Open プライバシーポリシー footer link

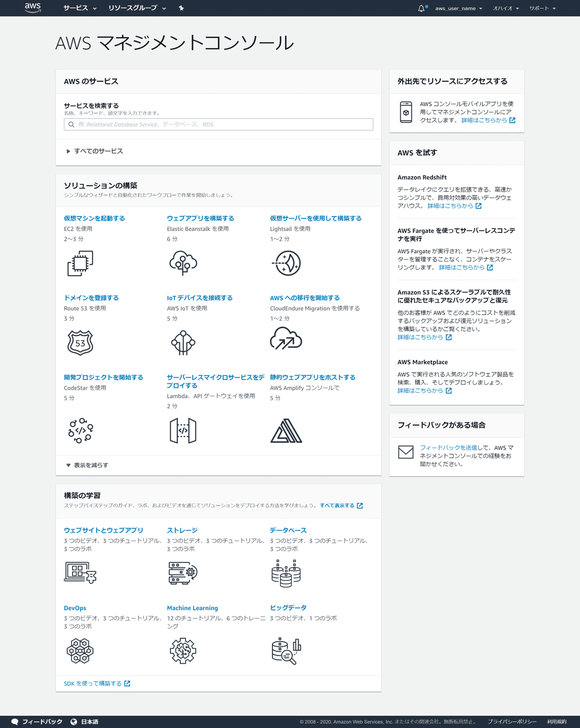tap(512, 722)
